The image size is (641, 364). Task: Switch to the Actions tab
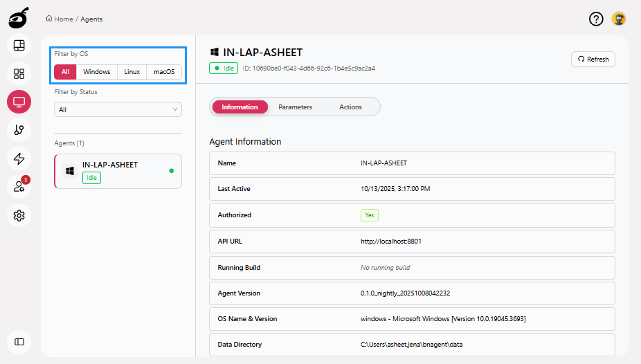[350, 107]
